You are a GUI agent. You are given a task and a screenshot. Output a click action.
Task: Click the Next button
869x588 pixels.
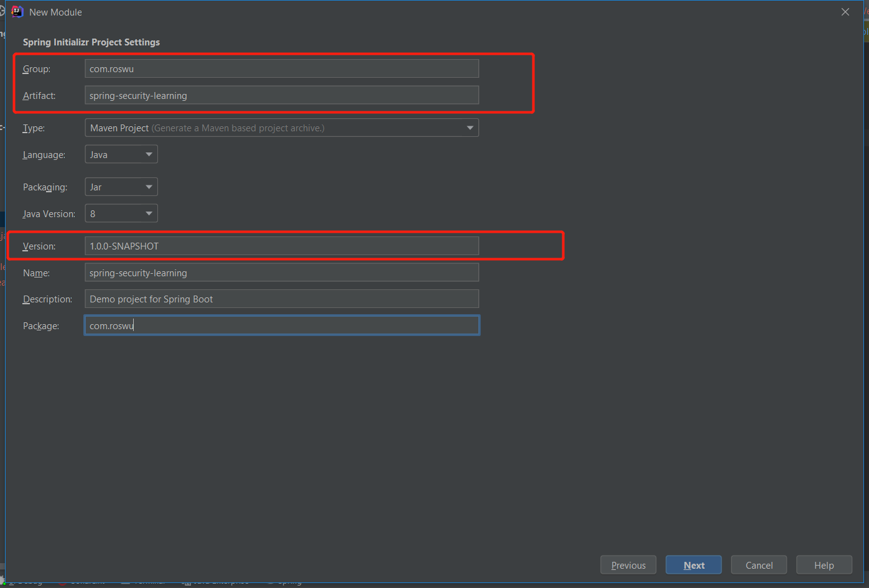point(693,564)
